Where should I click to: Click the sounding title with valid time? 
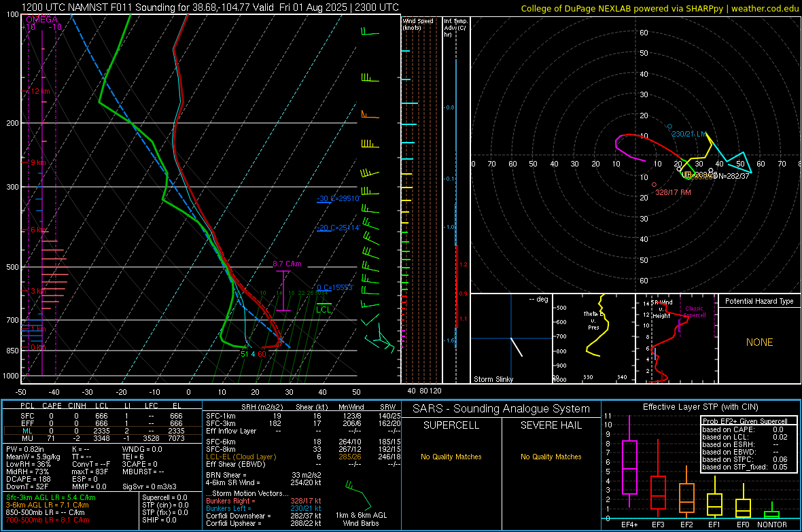click(x=210, y=7)
